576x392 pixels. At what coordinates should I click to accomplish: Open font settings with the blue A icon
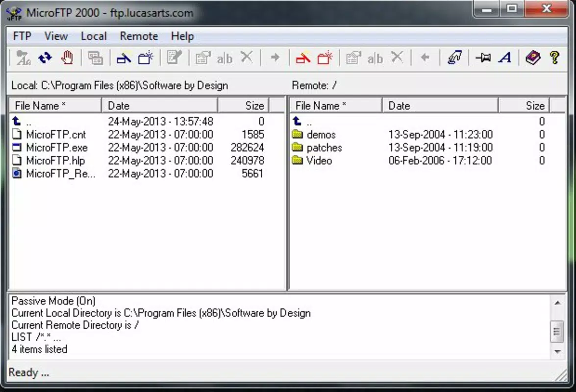[505, 58]
